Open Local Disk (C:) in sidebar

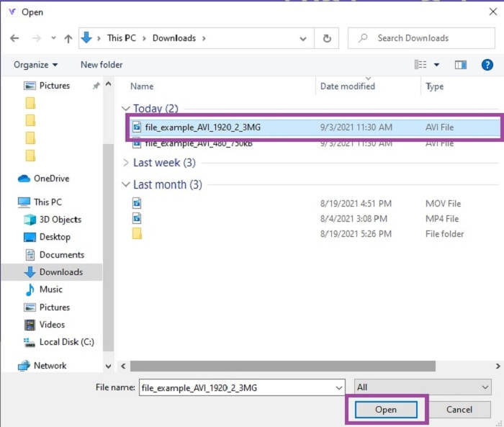(x=66, y=342)
